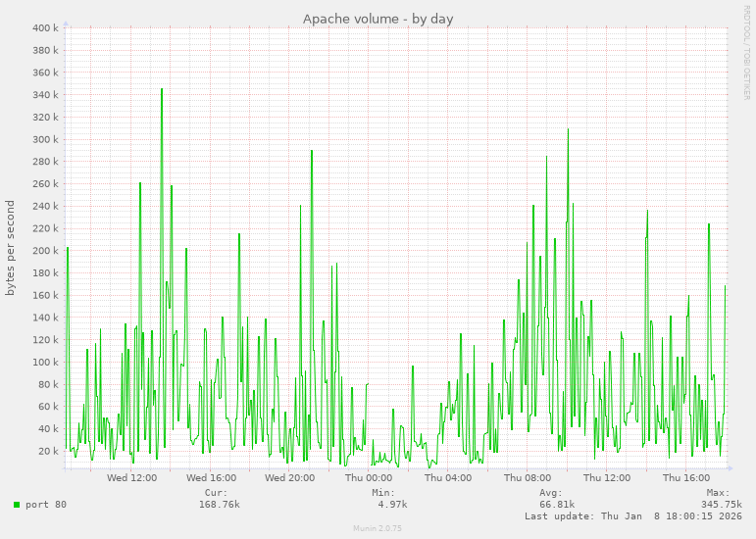Click the 'Wed 20:00' time label
This screenshot has height=539, width=756.
click(290, 478)
